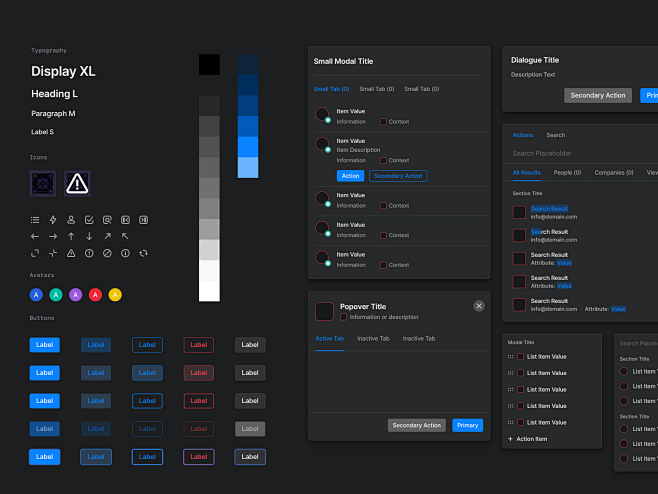Click the user profile icon

(71, 219)
